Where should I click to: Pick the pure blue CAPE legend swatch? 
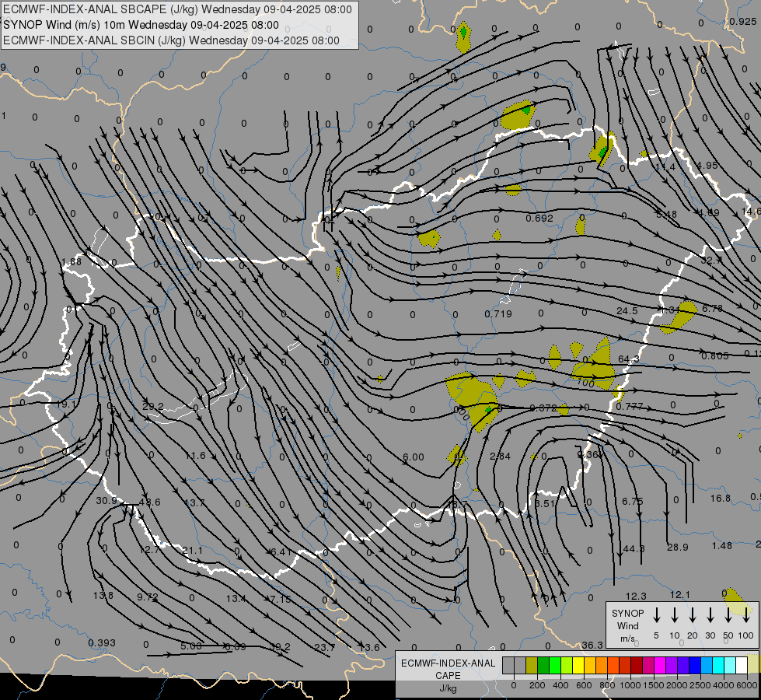point(694,666)
